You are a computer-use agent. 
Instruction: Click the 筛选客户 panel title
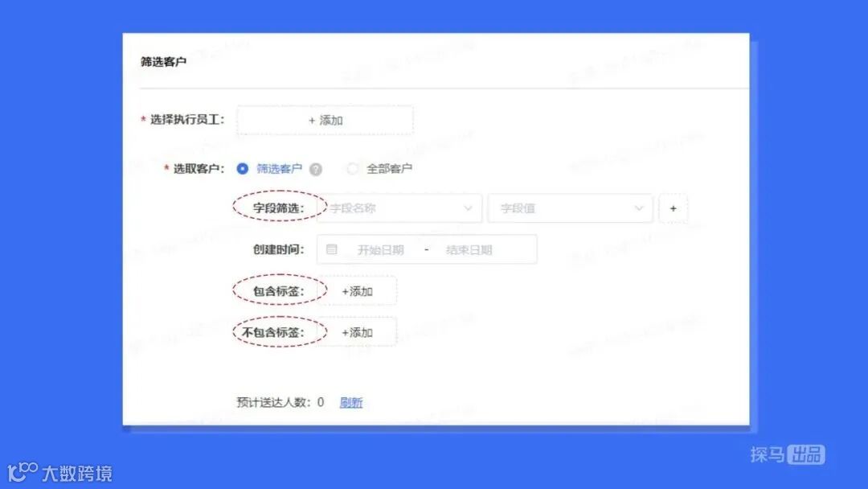coord(163,61)
